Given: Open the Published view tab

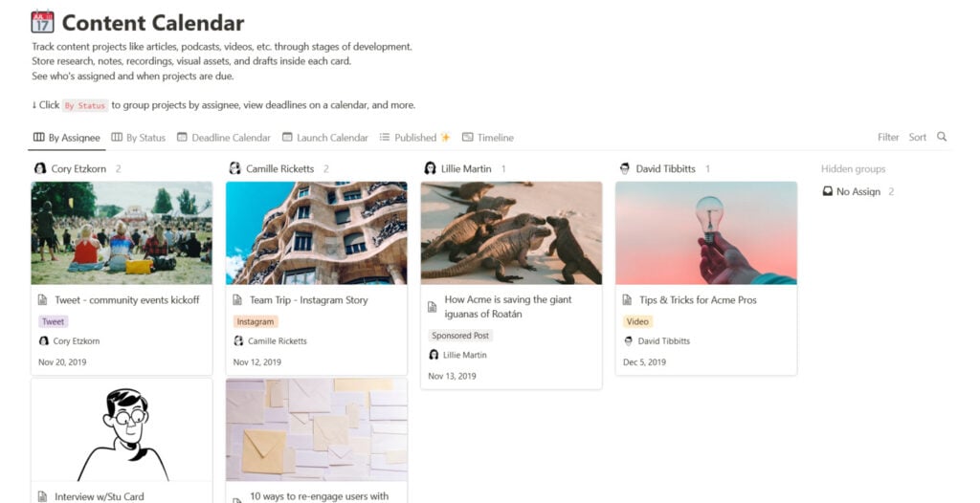Looking at the screenshot, I should pos(414,138).
